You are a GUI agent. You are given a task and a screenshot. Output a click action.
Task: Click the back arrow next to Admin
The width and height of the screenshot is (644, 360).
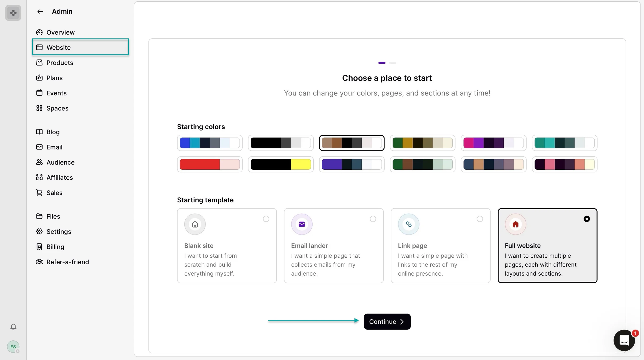tap(40, 12)
